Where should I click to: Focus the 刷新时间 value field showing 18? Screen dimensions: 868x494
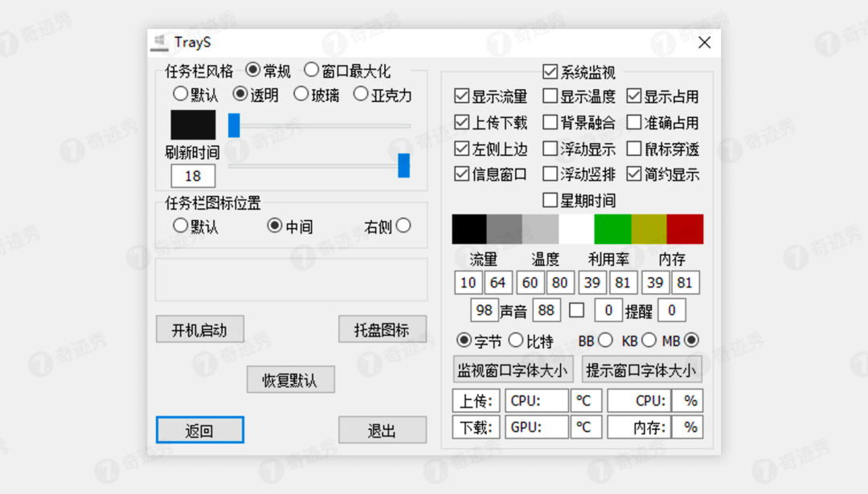coord(193,176)
